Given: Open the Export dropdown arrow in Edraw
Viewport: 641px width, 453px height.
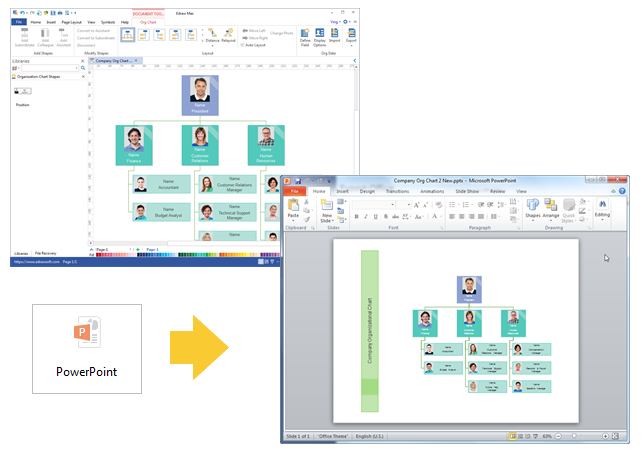Looking at the screenshot, I should 351,45.
